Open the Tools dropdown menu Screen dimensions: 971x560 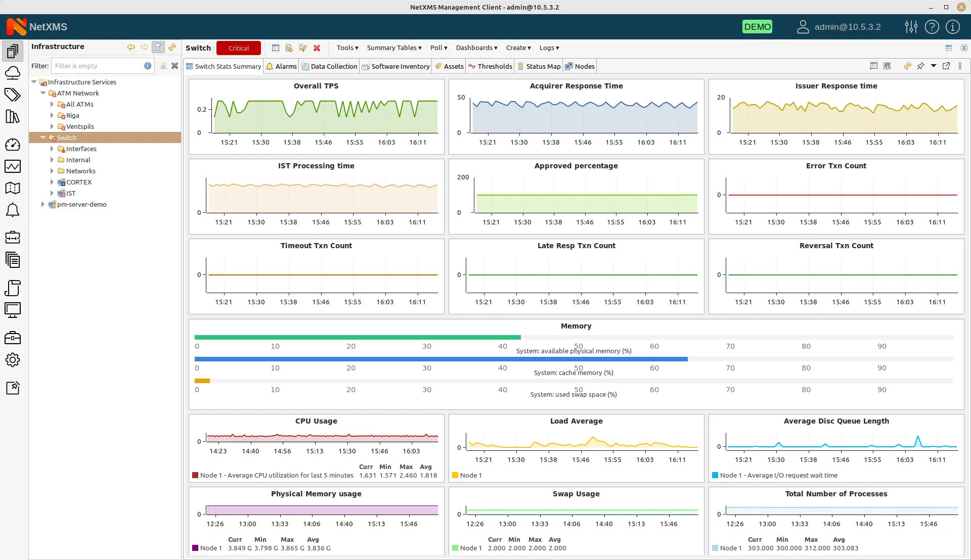(x=347, y=48)
